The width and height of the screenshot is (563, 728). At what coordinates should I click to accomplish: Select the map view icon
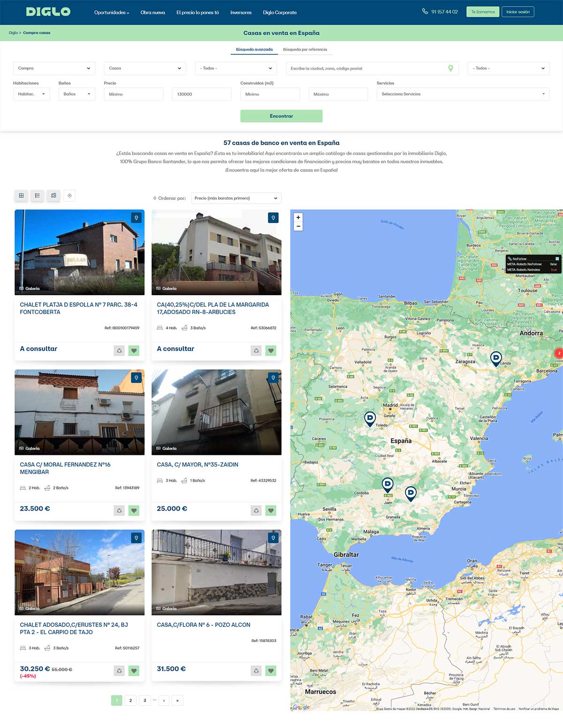[x=53, y=196]
